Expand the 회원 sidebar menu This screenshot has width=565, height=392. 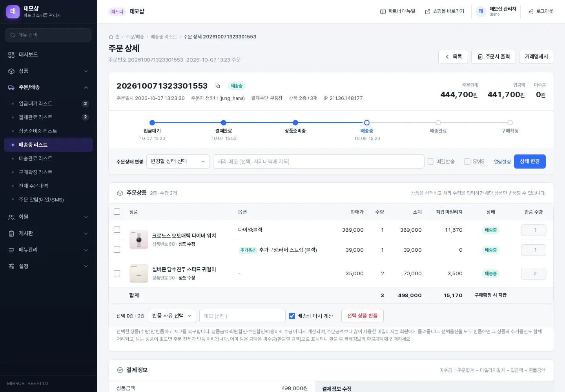[x=49, y=217]
